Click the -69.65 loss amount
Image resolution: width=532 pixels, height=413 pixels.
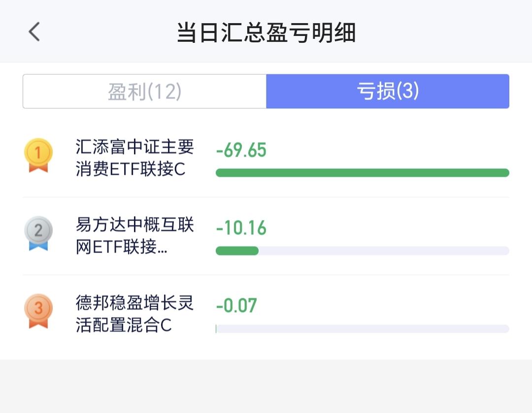(x=241, y=150)
